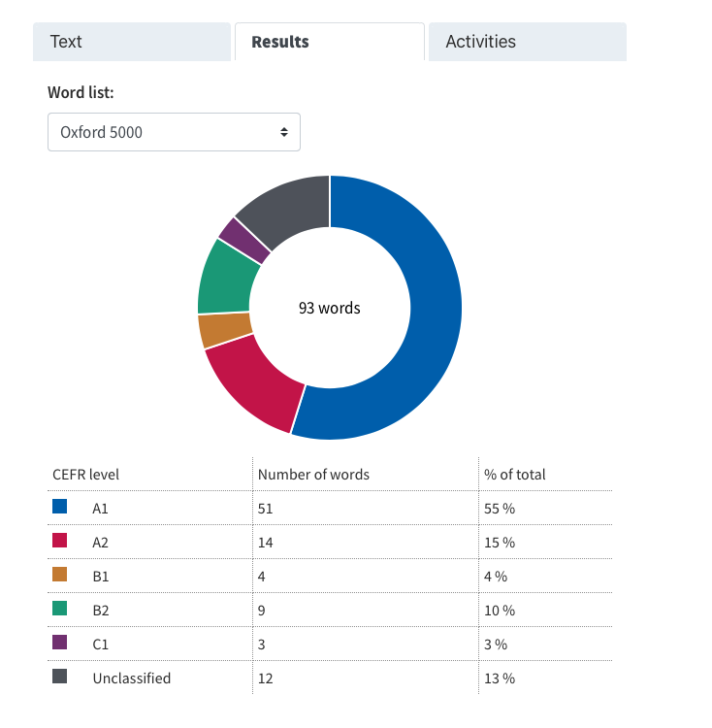The width and height of the screenshot is (712, 728).
Task: Click the '93 words' center label
Action: [x=330, y=308]
